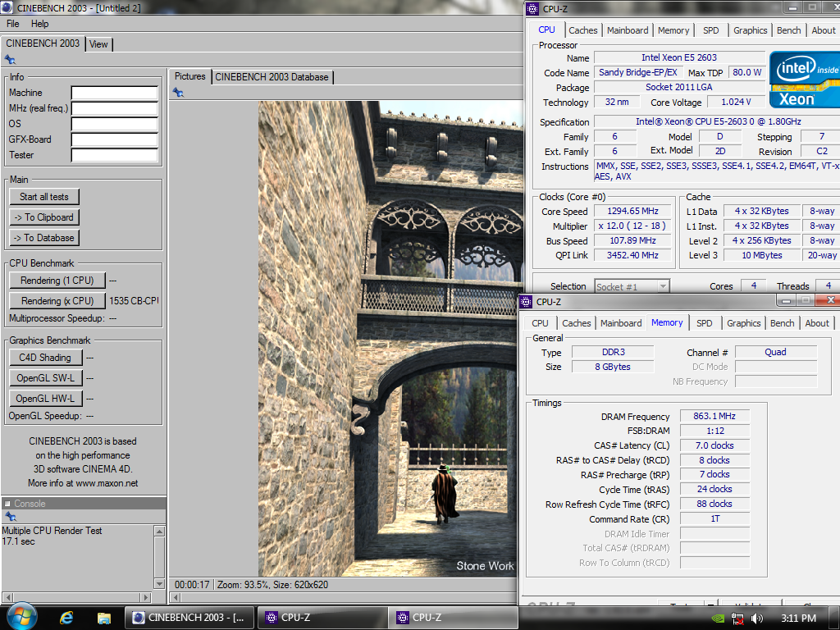The width and height of the screenshot is (840, 630).
Task: Select the CINEBENCH 2003 Database tab
Action: pos(272,77)
